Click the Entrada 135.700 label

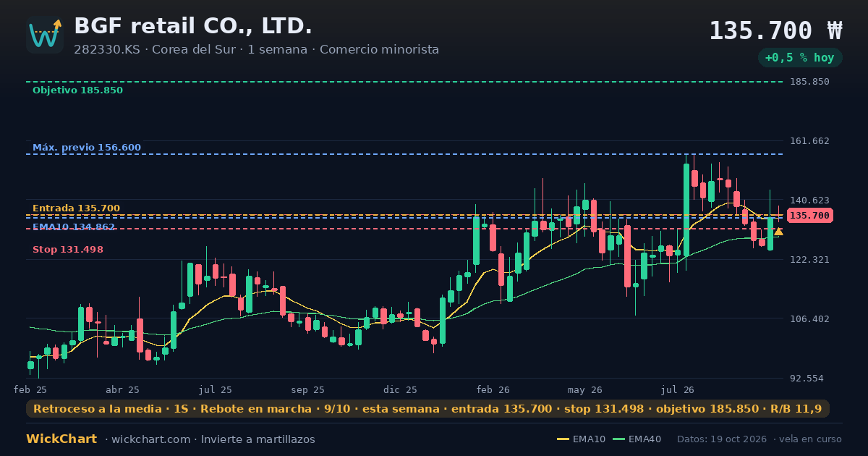coord(76,208)
